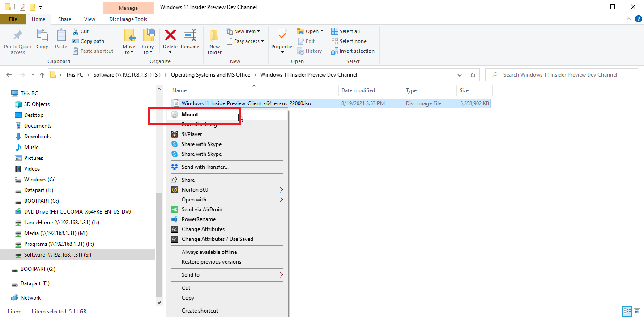Switch to the View tab
The width and height of the screenshot is (644, 317).
(x=90, y=19)
